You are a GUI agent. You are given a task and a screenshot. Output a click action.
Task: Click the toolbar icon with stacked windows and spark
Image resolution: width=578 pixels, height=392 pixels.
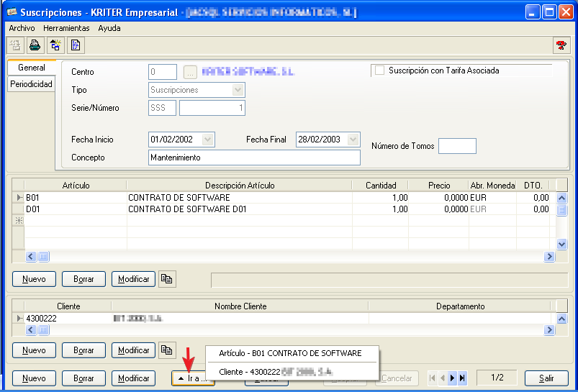click(55, 46)
